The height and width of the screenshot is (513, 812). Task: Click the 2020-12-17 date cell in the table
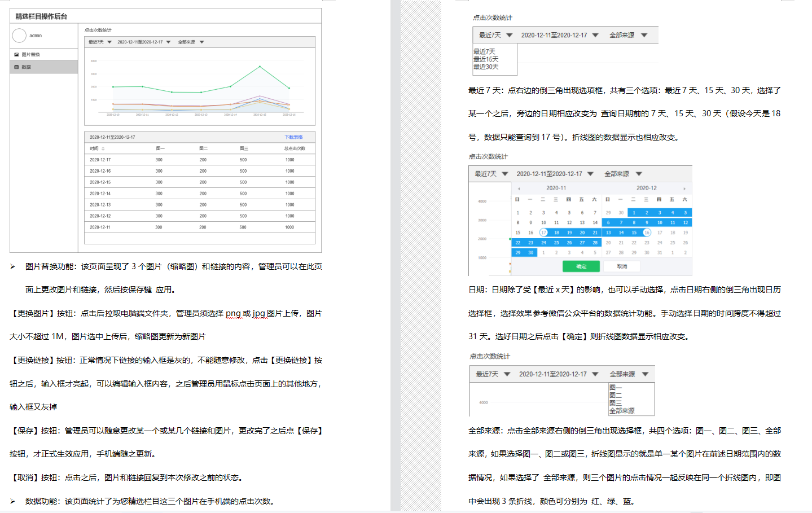(x=100, y=160)
